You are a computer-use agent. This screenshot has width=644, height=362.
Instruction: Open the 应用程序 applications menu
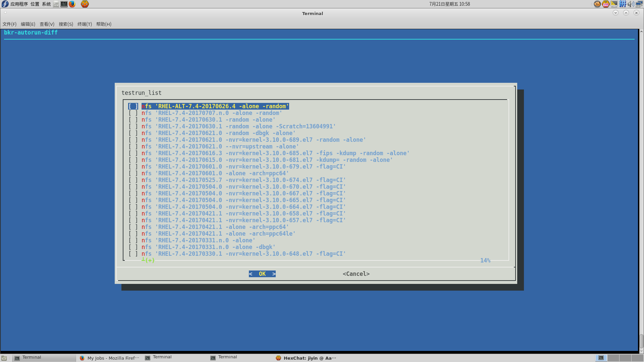click(19, 4)
